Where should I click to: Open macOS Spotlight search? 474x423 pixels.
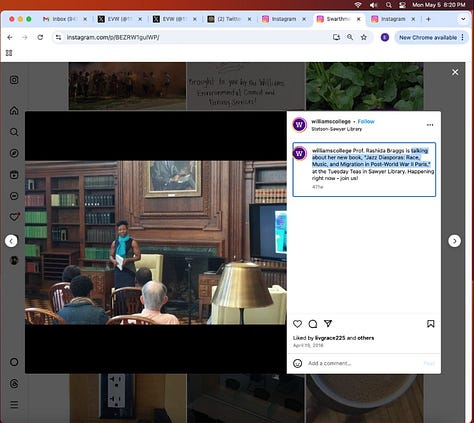(389, 5)
